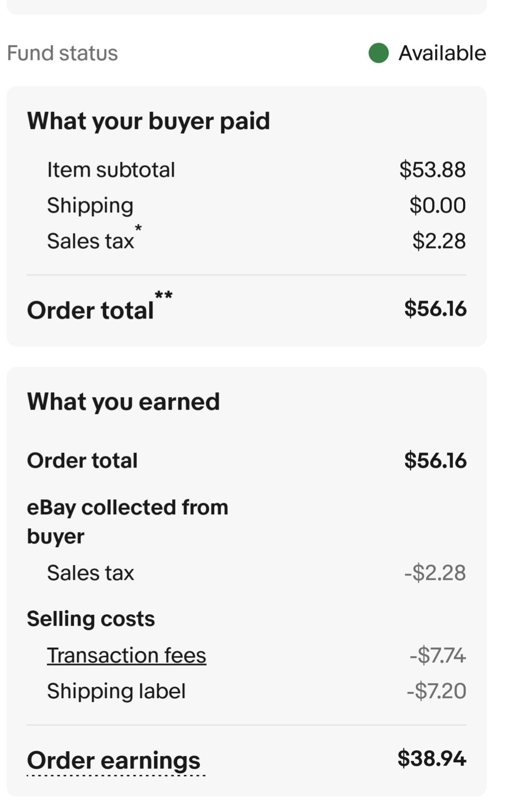Select the Sales tax asterisk footnote
The image size is (507, 812).
[x=139, y=229]
